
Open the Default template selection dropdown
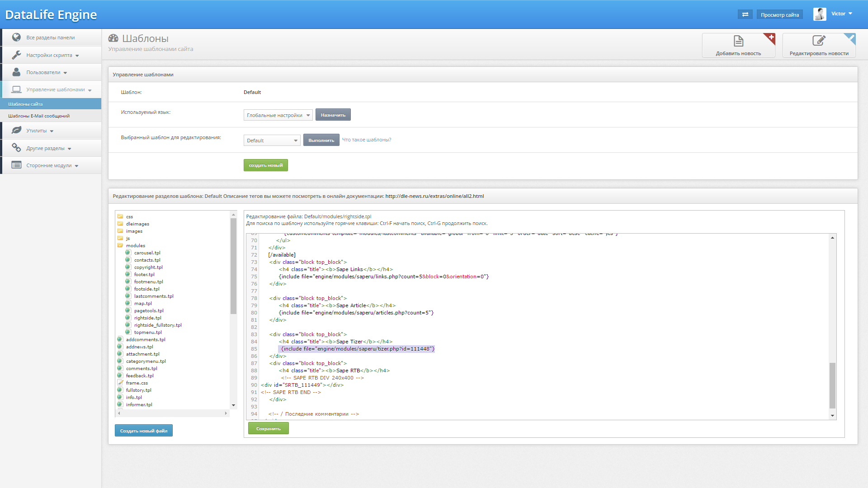coord(272,141)
